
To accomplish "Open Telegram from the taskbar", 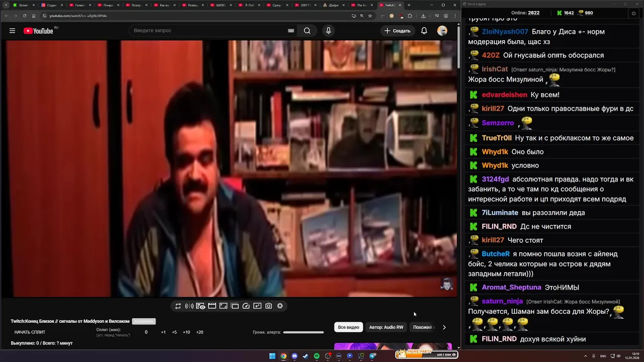I will (373, 356).
